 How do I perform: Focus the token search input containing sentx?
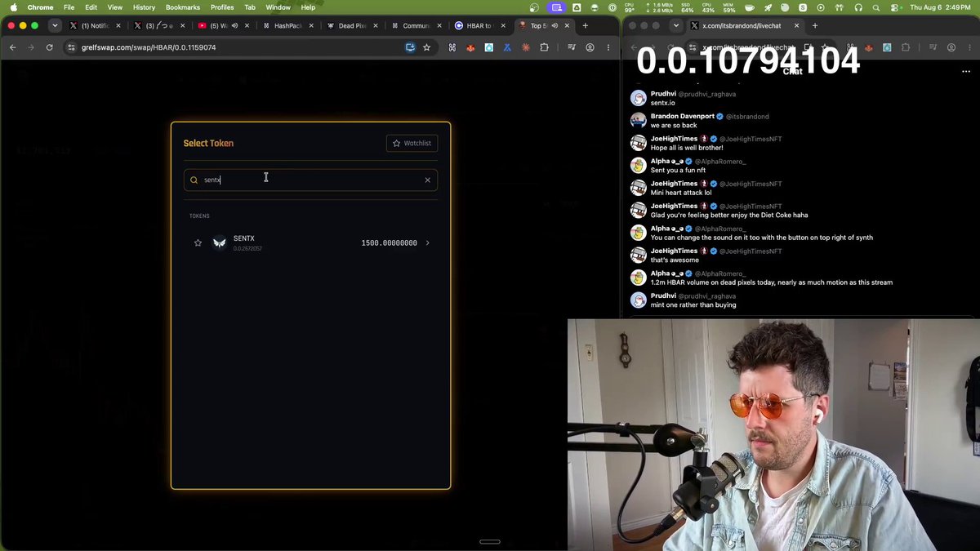click(x=310, y=180)
